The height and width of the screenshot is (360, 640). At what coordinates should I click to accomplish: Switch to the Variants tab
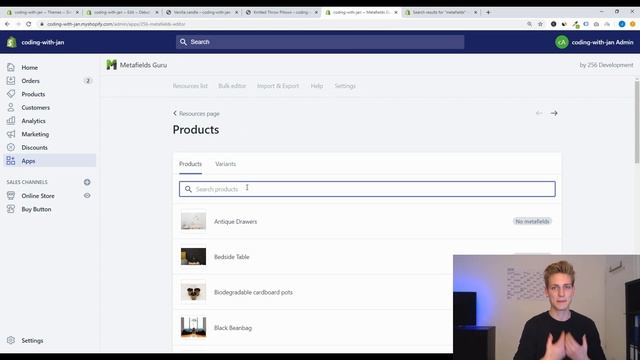pos(225,164)
